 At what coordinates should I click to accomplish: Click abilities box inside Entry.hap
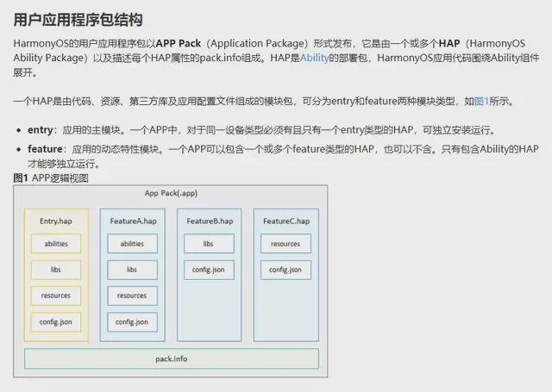point(56,244)
